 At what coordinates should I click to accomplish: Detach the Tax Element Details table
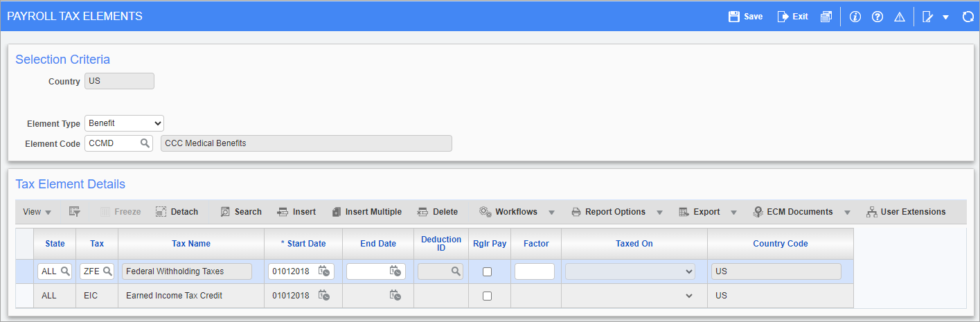(x=177, y=212)
